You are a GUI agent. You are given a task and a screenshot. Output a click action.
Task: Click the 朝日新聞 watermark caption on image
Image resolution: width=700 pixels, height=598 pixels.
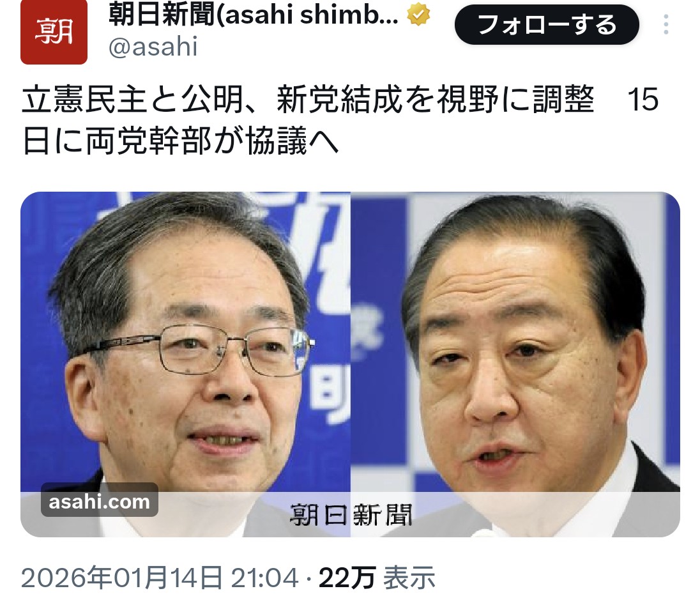click(351, 514)
